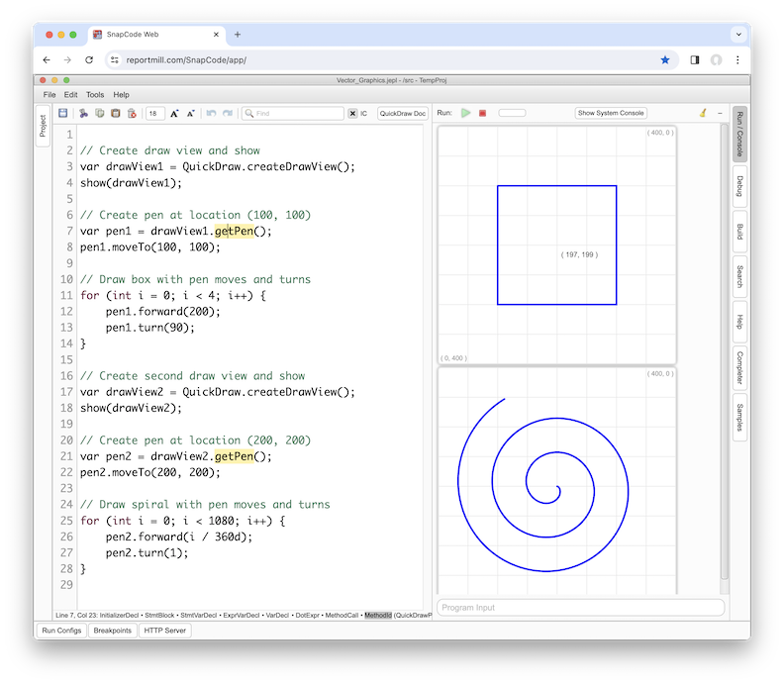Switch to Samples side tab

[x=739, y=417]
